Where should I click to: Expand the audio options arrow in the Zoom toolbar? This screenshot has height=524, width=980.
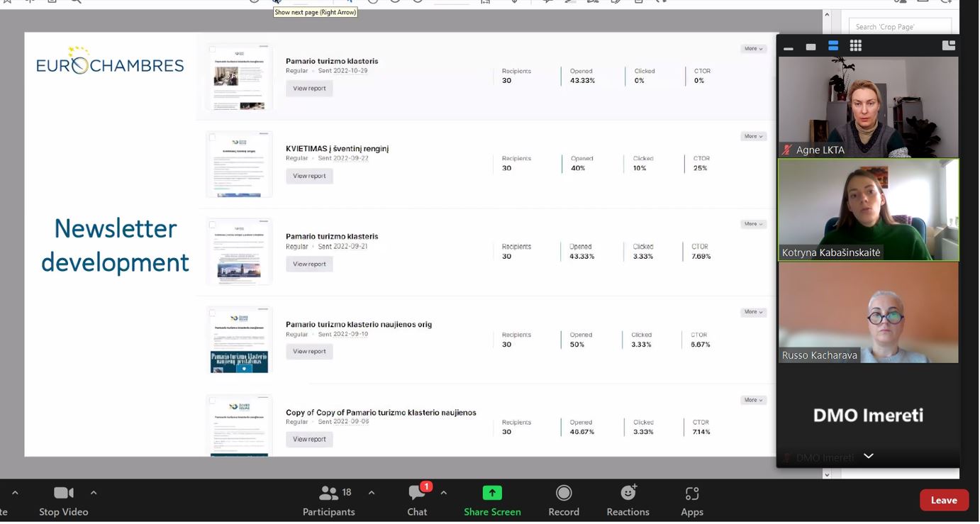(15, 492)
